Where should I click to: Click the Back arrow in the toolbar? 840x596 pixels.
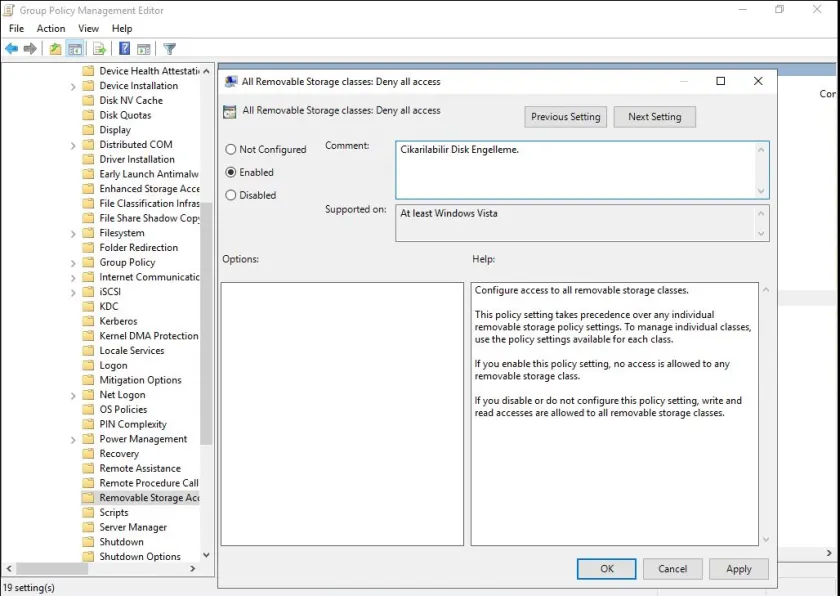pos(12,48)
